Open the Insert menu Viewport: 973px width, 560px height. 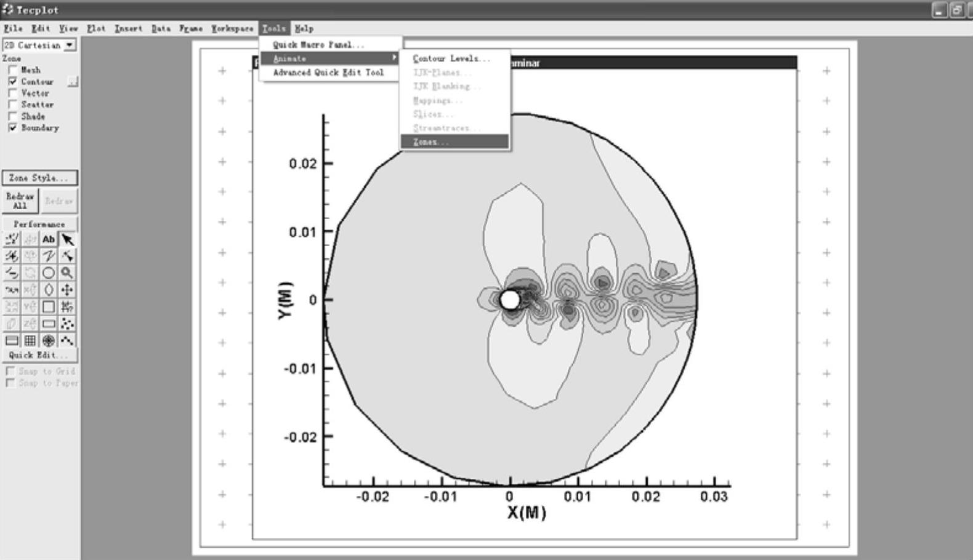click(x=128, y=28)
